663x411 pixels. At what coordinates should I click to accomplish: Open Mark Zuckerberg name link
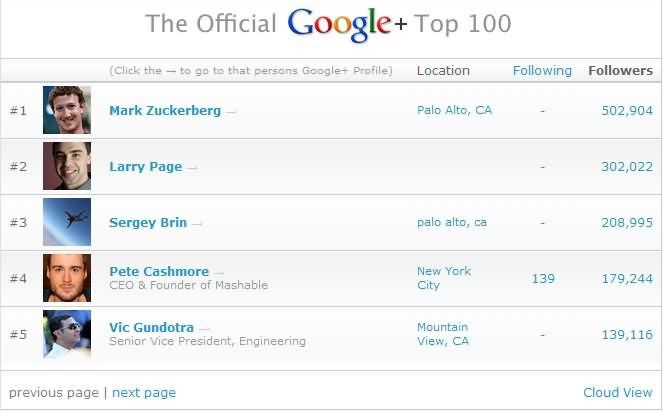coord(165,111)
